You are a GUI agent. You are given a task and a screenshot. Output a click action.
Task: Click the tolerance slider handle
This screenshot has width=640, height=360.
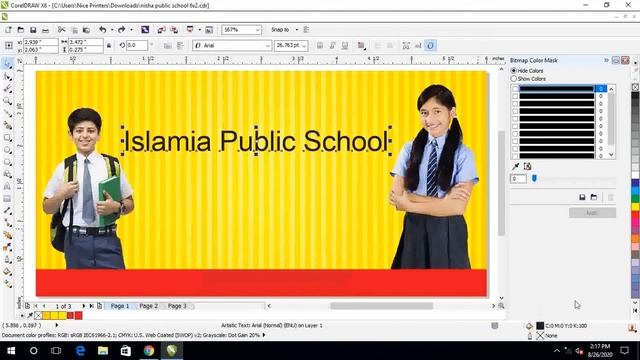click(x=534, y=178)
